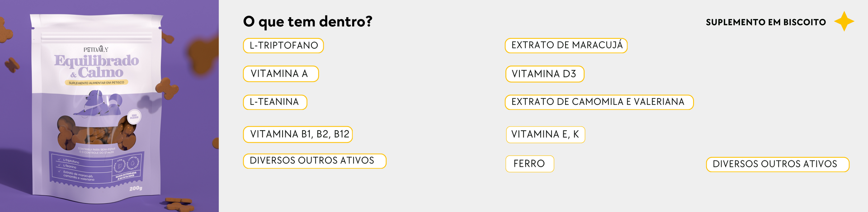Click the dog illustration on the pouch

[x=97, y=103]
